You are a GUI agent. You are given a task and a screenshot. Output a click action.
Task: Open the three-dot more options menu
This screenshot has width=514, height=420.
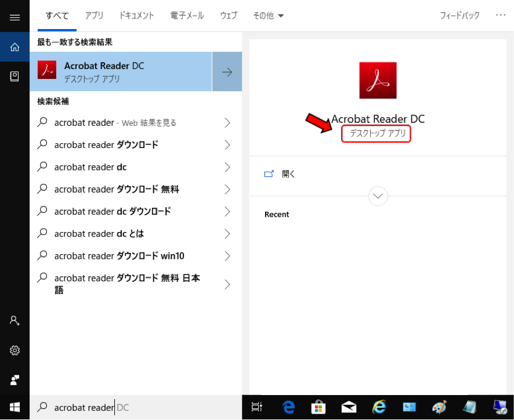501,15
